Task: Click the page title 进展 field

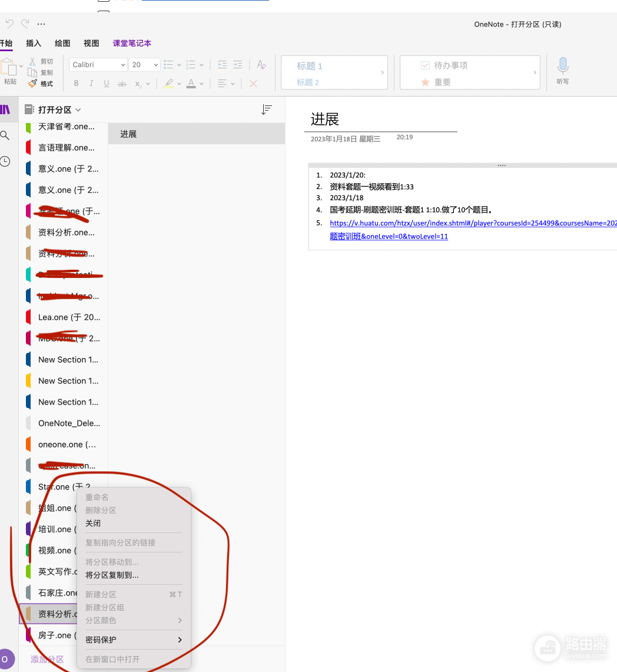Action: click(325, 119)
